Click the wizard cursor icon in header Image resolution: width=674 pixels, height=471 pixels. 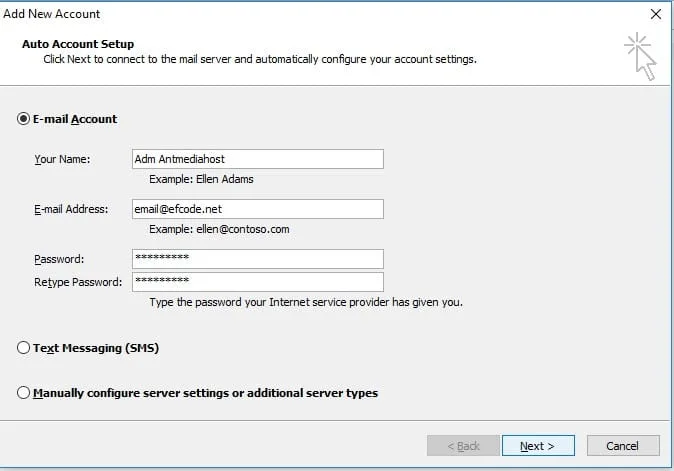639,56
